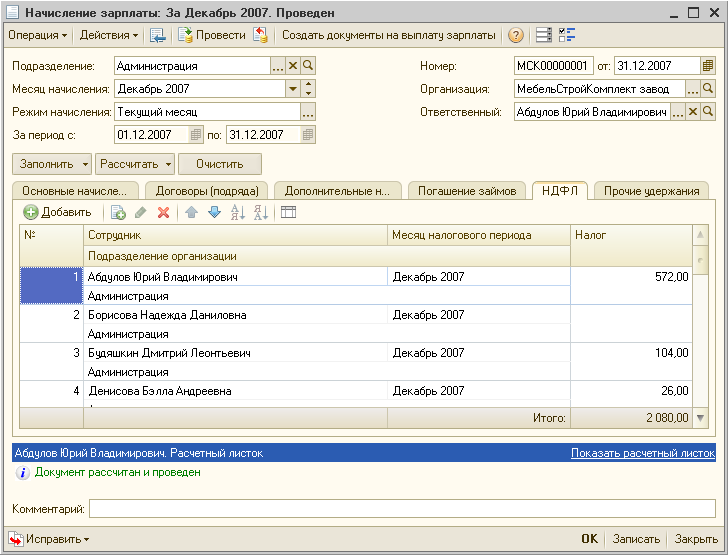Click the Налог column header
This screenshot has height=555, width=728.
pos(631,246)
